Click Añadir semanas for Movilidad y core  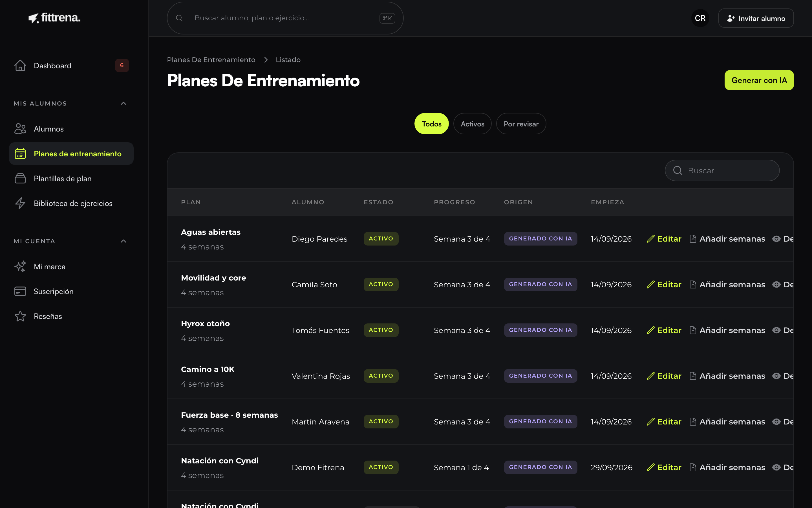727,284
